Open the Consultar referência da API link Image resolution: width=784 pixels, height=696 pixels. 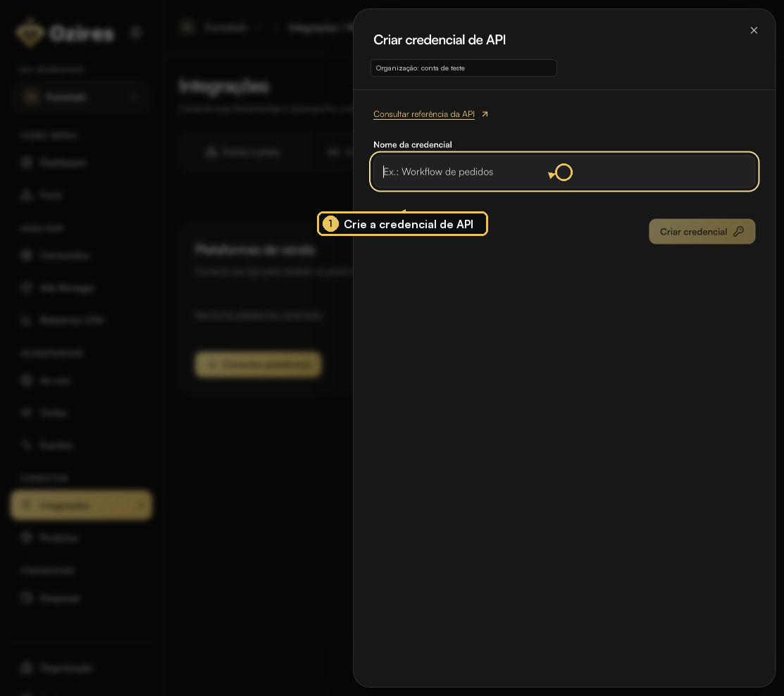(x=423, y=114)
